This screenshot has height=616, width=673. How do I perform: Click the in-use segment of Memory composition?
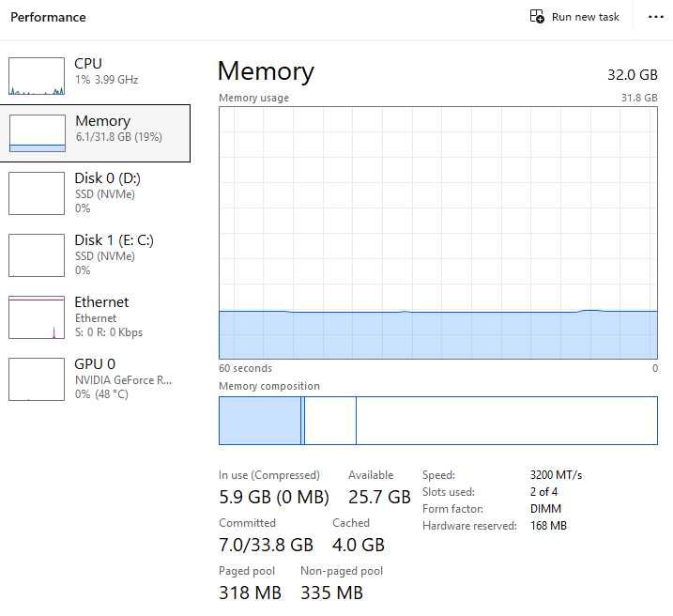click(260, 421)
